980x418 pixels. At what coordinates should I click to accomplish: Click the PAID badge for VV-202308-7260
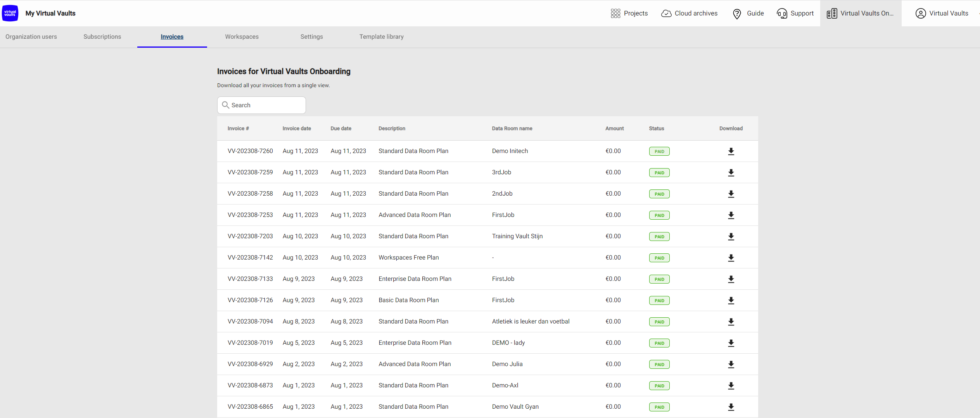659,151
